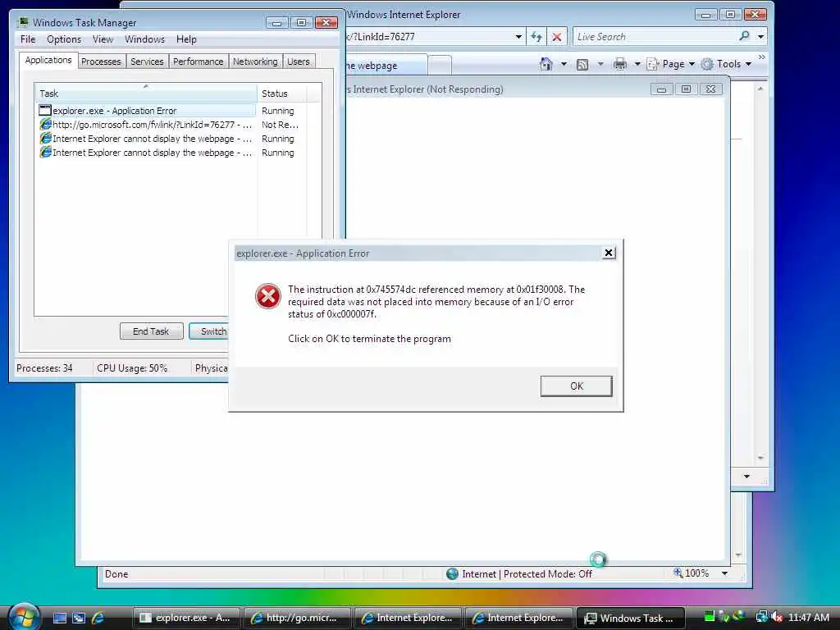Viewport: 840px width, 630px height.
Task: Open the Tools menu in Internet Explorer
Action: click(726, 64)
